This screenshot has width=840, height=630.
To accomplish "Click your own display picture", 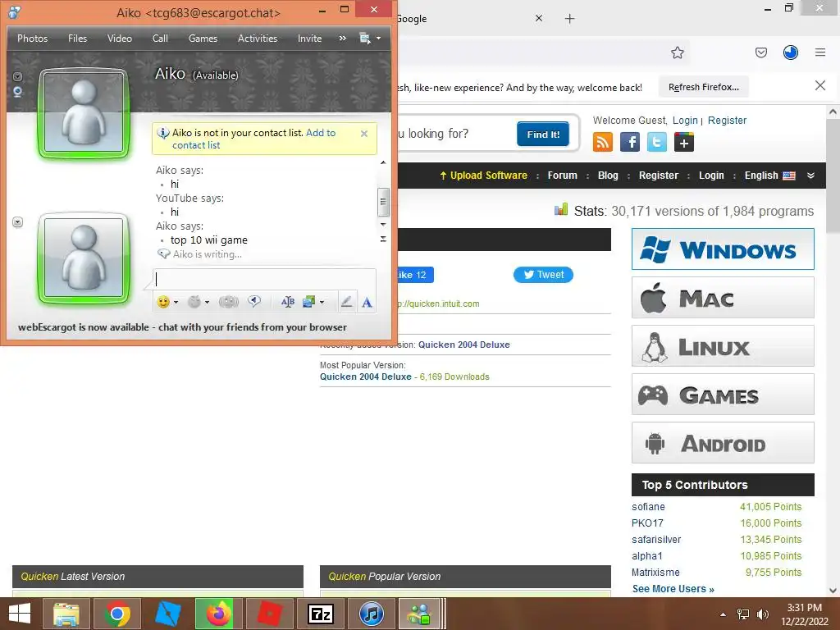I will tap(84, 258).
